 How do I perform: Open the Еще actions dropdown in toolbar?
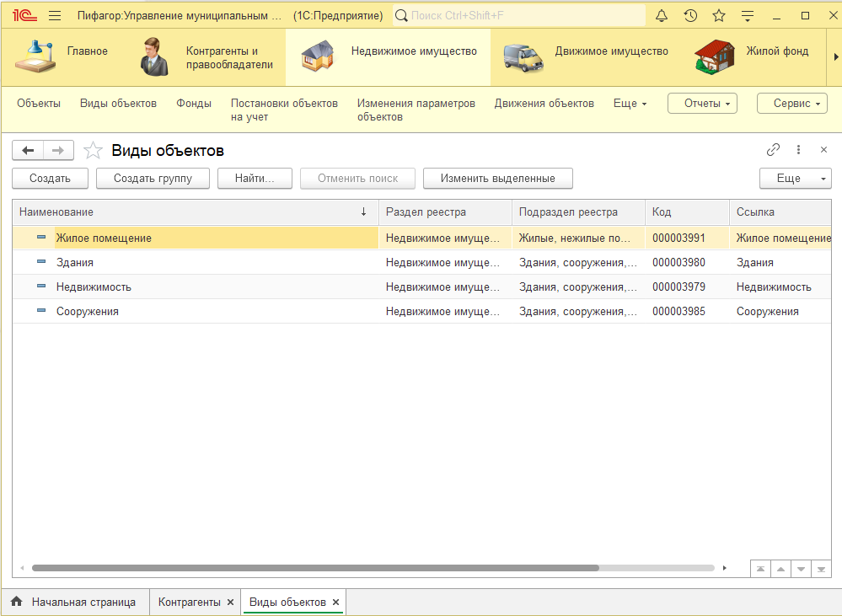click(796, 179)
